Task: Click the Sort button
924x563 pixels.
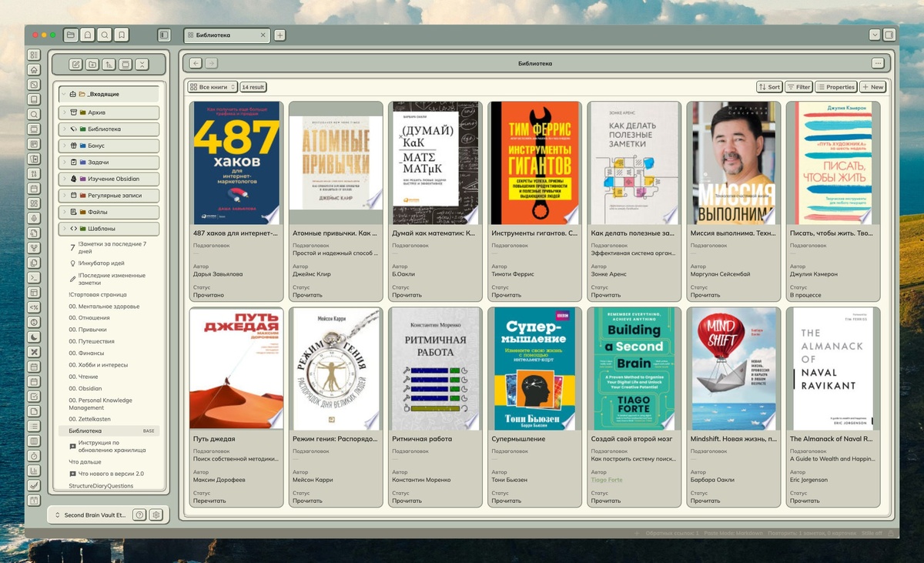Action: coord(769,87)
